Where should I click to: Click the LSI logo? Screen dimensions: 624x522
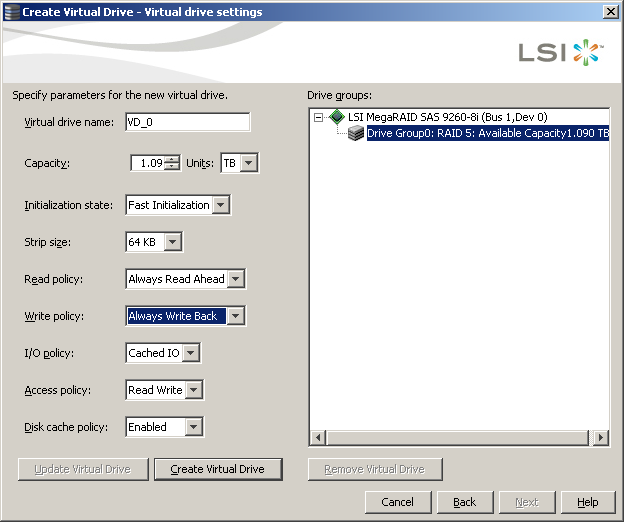[561, 53]
